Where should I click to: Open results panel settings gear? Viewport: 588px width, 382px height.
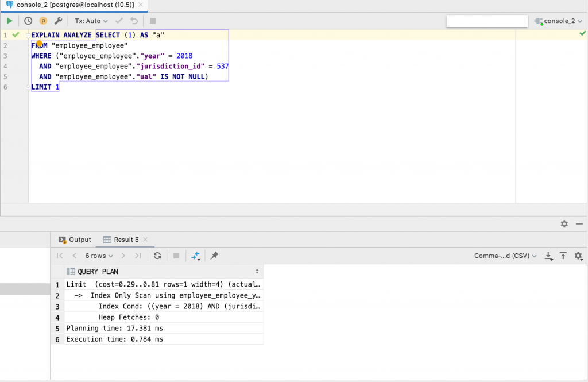click(564, 224)
